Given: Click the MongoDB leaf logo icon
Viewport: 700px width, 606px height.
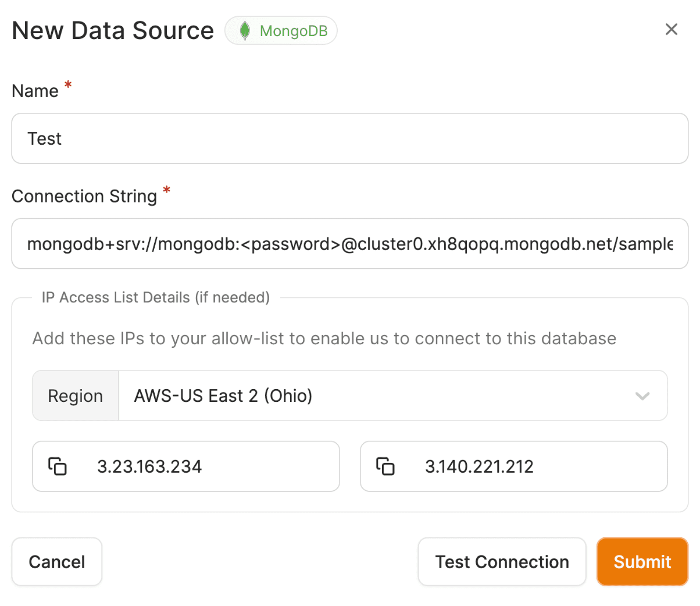Looking at the screenshot, I should [x=245, y=31].
